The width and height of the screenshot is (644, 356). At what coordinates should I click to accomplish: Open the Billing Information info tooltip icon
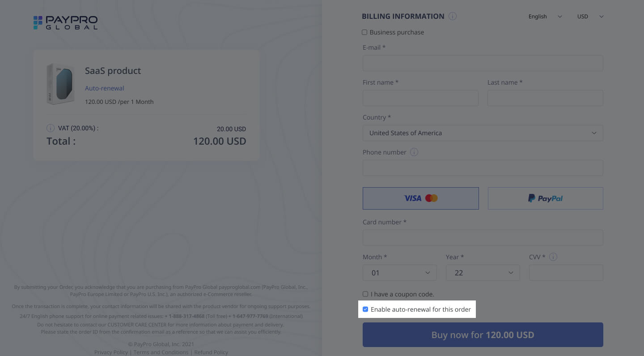[453, 16]
